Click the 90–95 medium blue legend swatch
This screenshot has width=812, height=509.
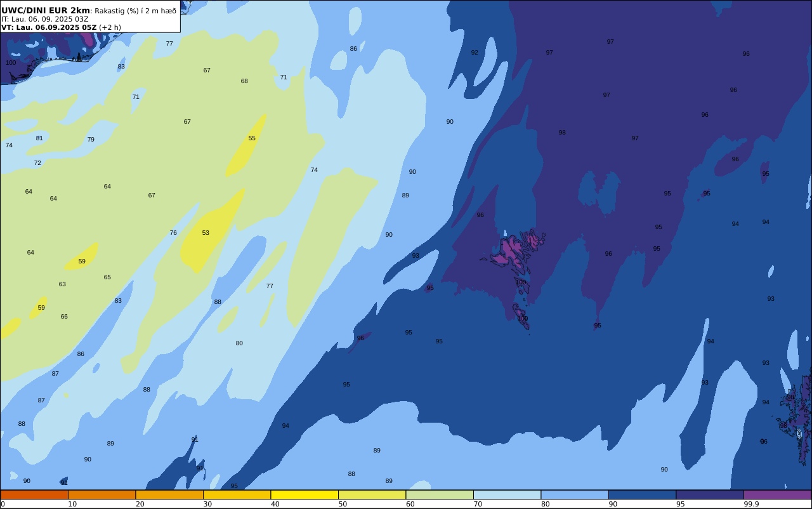tap(642, 494)
